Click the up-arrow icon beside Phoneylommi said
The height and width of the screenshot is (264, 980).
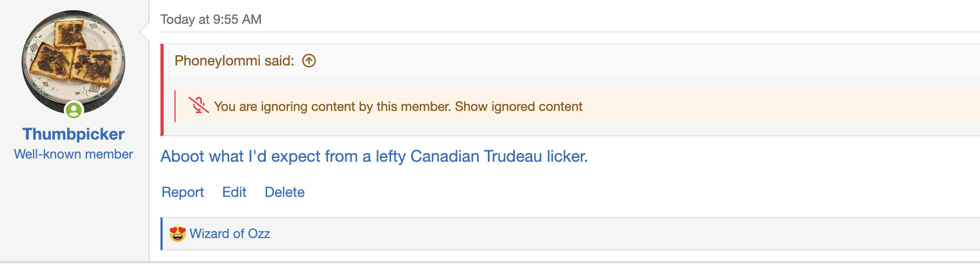tap(309, 61)
